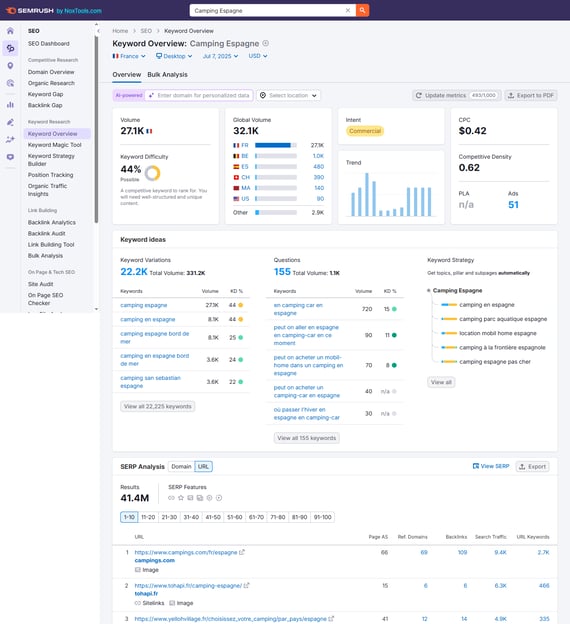Click the tallest Trend chart bar
Viewport: 570px width, 624px height.
point(367,194)
